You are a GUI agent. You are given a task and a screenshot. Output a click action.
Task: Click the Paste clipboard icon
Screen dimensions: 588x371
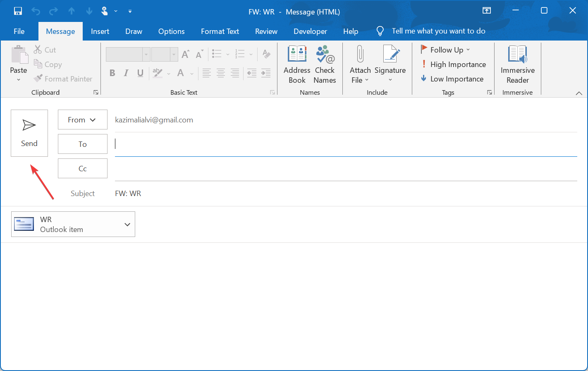click(x=19, y=55)
